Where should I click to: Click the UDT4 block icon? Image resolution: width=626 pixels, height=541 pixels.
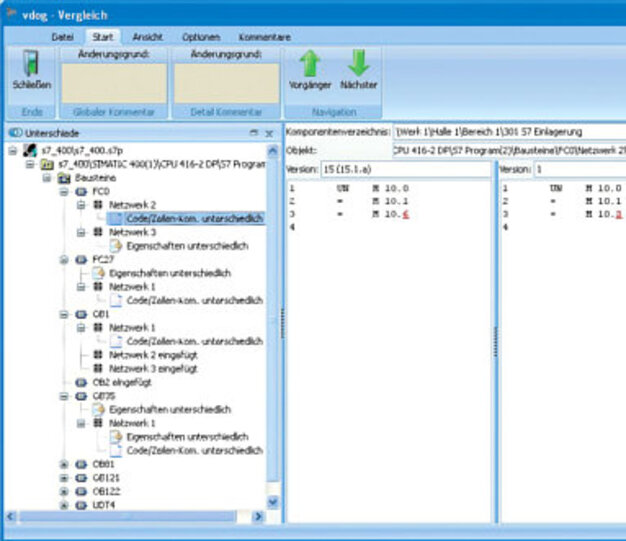click(81, 505)
